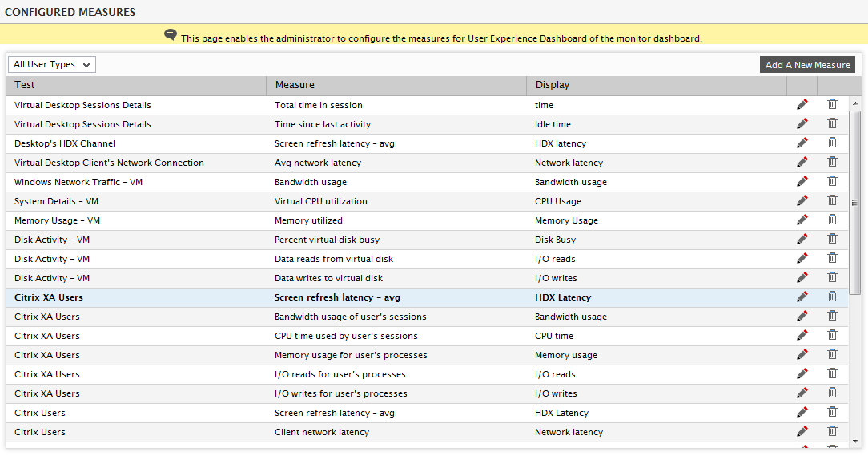This screenshot has height=456, width=868.
Task: Select the 'Windows Network Traffic – VM' test cell
Action: point(136,182)
